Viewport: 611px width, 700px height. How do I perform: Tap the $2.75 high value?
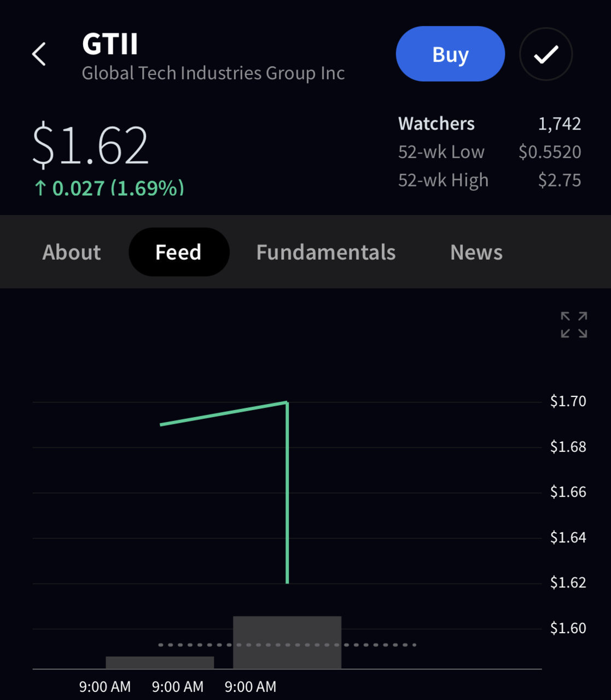(x=560, y=180)
